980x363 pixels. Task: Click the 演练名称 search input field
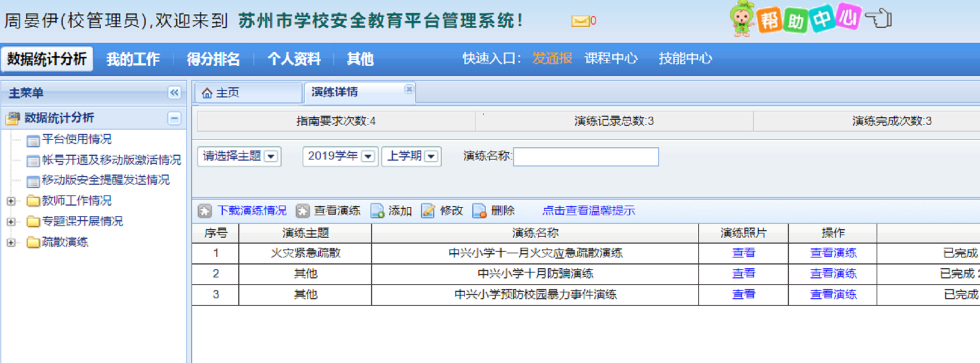pos(586,157)
